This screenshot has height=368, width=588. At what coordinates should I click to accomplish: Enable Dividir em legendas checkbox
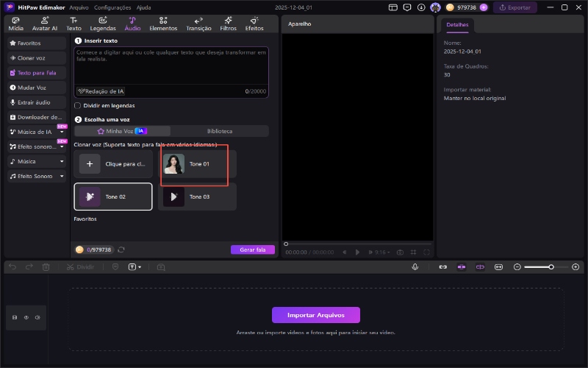[x=78, y=105]
